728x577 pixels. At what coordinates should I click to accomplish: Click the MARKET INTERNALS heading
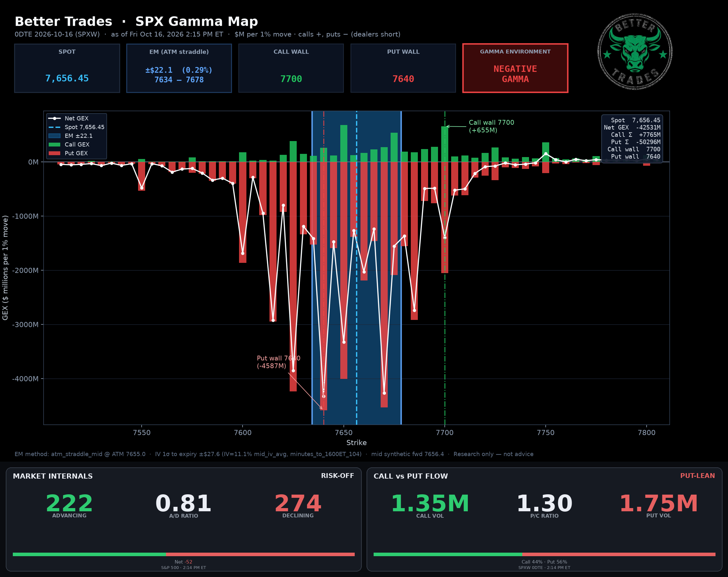(x=53, y=476)
